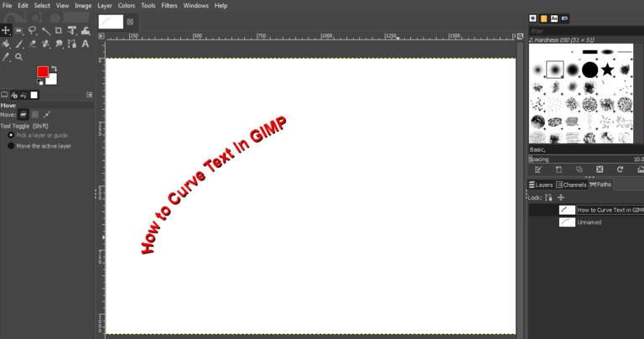644x339 pixels.
Task: Refresh brushes using the refresh icon
Action: 620,169
